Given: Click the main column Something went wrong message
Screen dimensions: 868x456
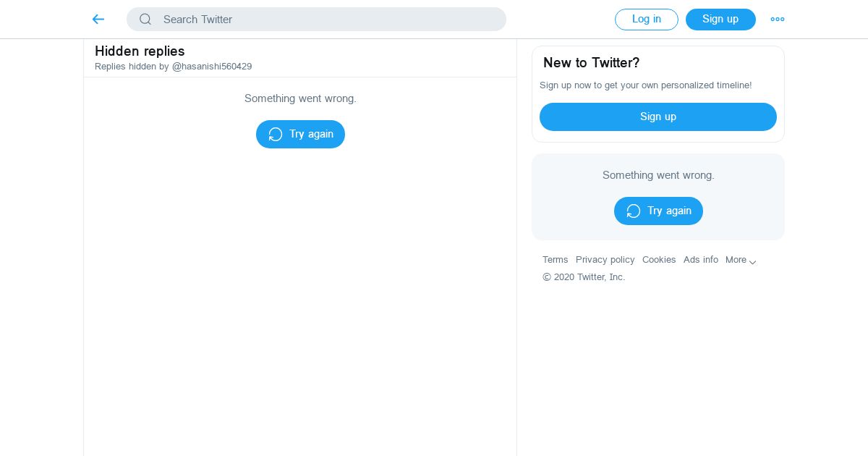Looking at the screenshot, I should 300,98.
